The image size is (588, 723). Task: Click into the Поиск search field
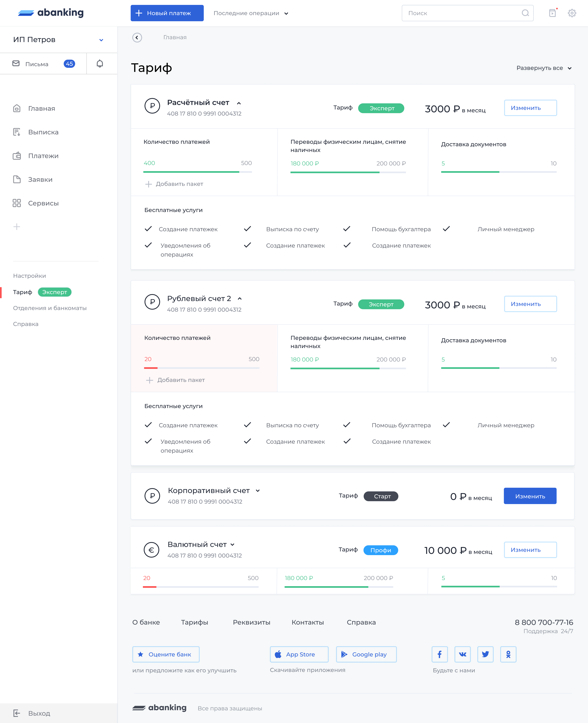(468, 13)
